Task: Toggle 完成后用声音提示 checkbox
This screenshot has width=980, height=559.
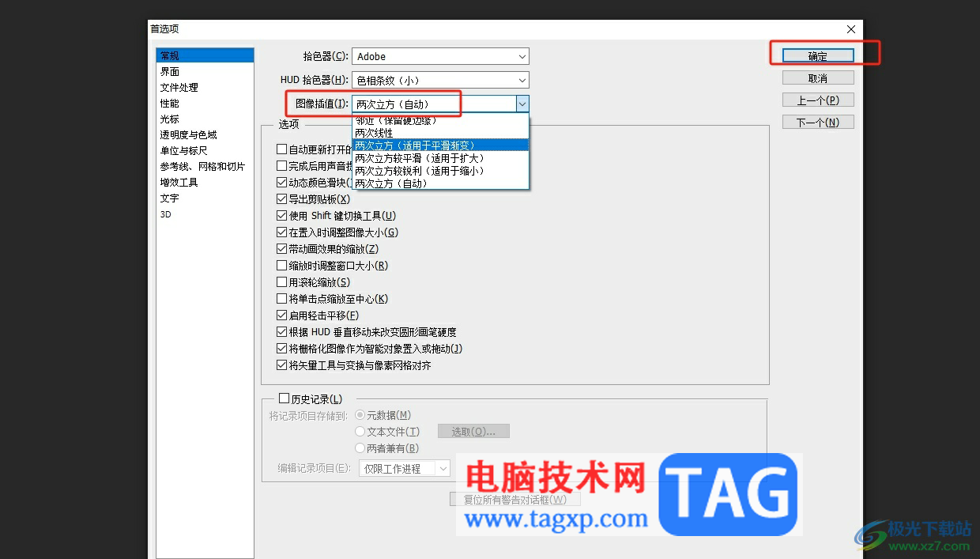Action: tap(281, 166)
